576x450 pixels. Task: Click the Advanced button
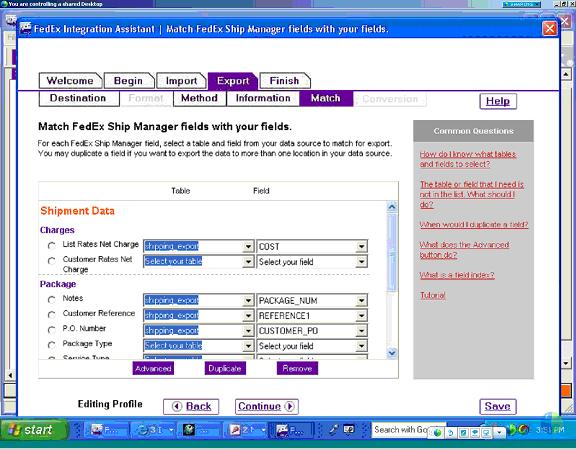[x=153, y=368]
